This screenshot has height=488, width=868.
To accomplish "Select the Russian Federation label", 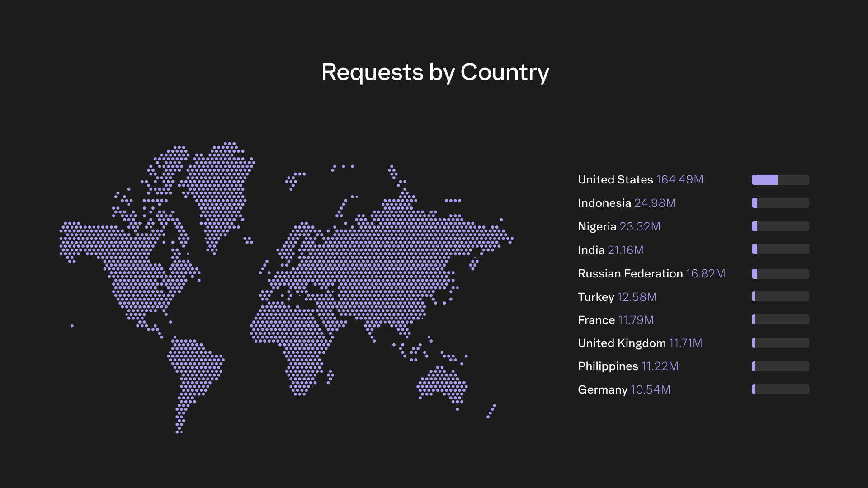I will click(630, 274).
